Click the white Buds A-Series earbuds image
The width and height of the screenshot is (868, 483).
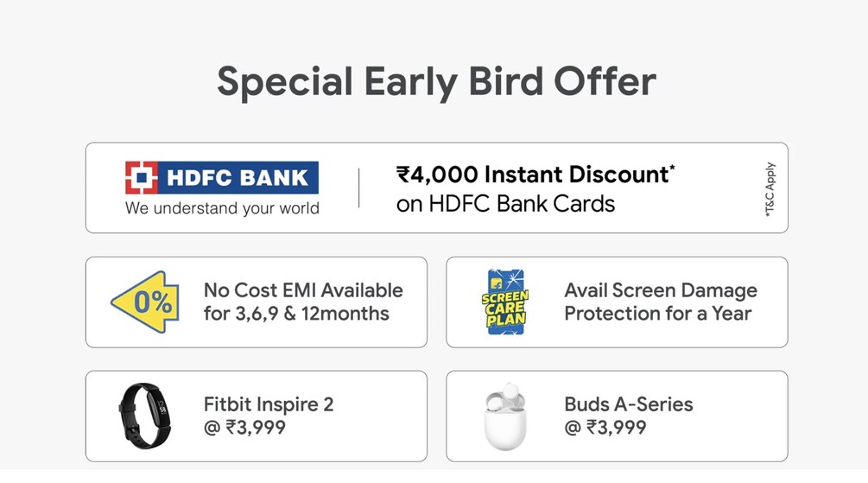pyautogui.click(x=505, y=419)
